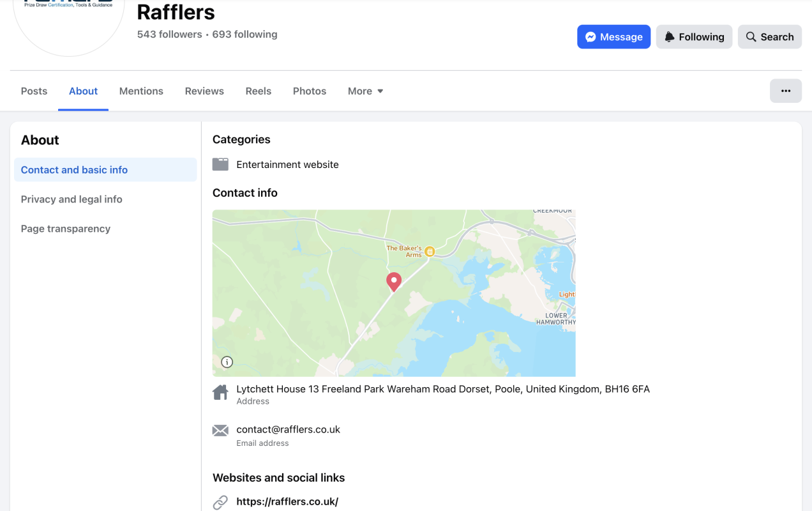Click the house Address icon
This screenshot has width=812, height=511.
tap(220, 391)
